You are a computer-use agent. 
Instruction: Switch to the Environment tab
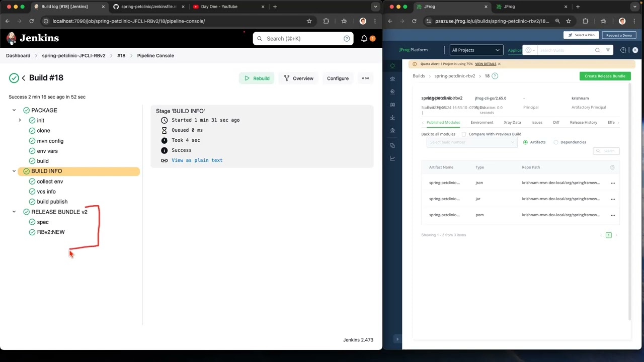482,123
